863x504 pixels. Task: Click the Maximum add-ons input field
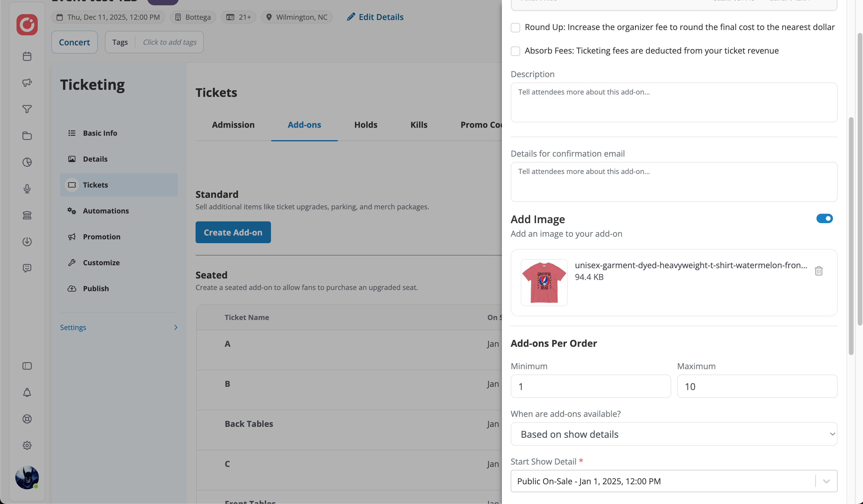tap(757, 387)
